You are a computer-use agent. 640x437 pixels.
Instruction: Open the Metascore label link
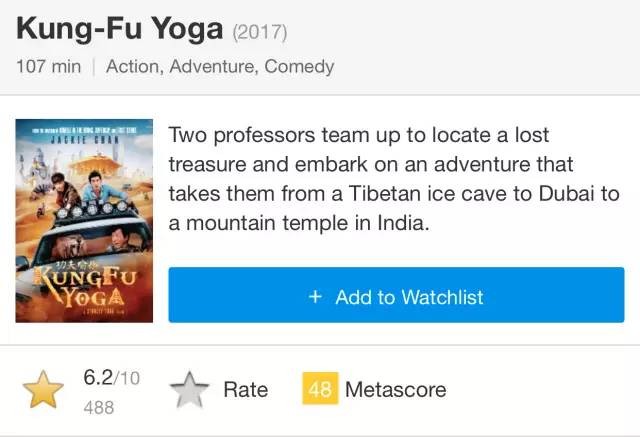[x=395, y=389]
